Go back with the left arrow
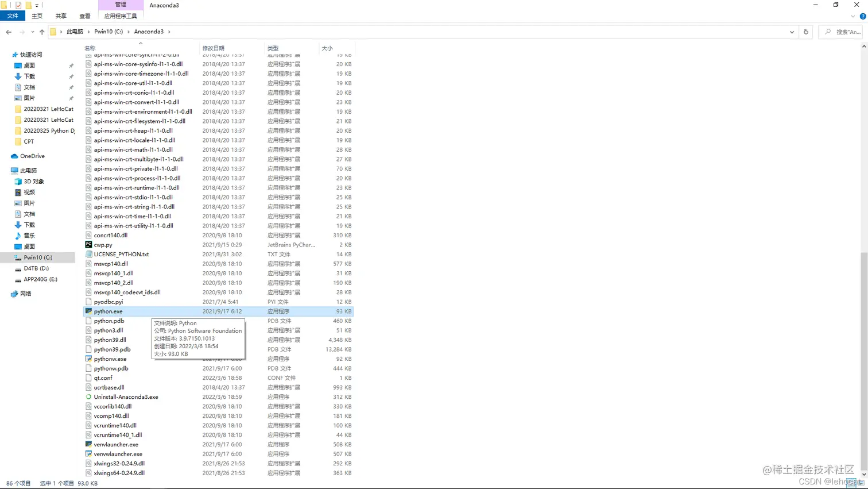Viewport: 868px width, 489px height. pyautogui.click(x=9, y=32)
